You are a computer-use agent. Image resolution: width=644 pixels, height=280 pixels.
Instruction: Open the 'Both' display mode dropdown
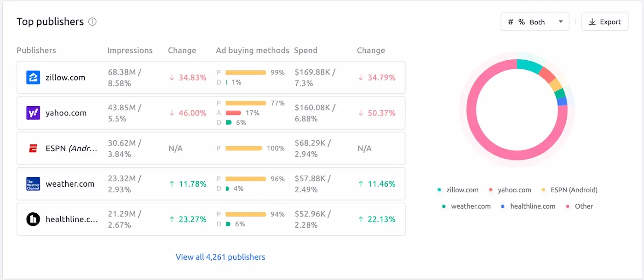tap(561, 21)
